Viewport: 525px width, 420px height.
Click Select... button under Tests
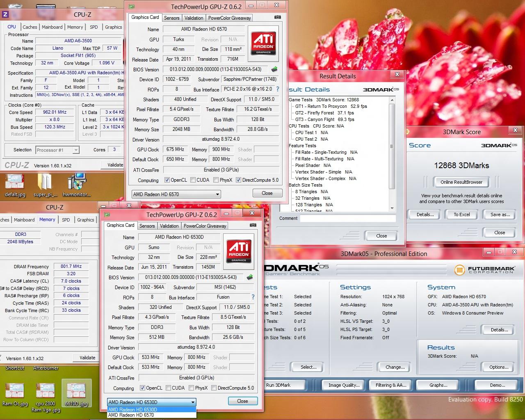[308, 367]
